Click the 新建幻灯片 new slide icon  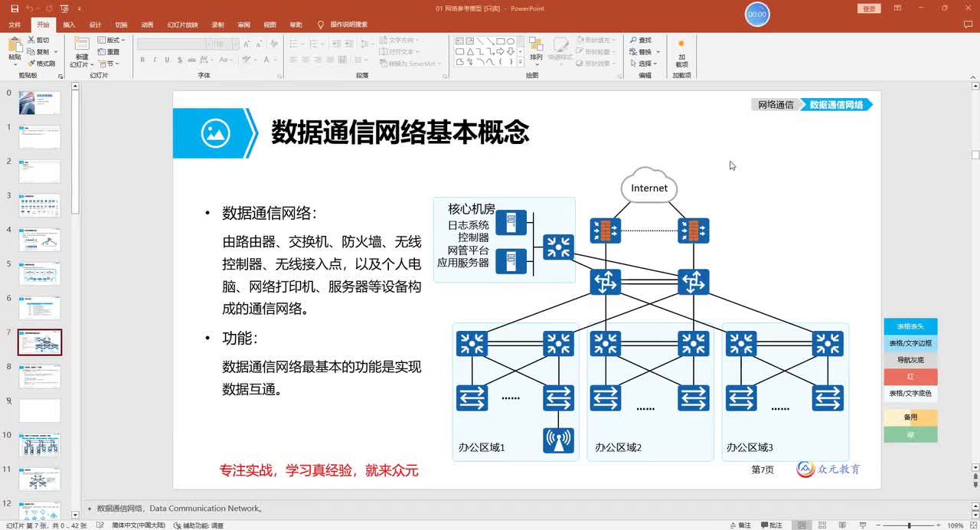tap(81, 44)
